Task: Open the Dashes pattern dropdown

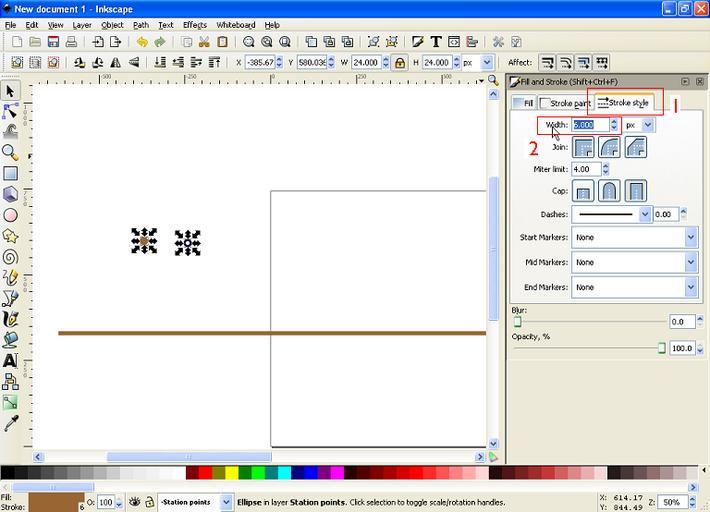Action: 645,214
